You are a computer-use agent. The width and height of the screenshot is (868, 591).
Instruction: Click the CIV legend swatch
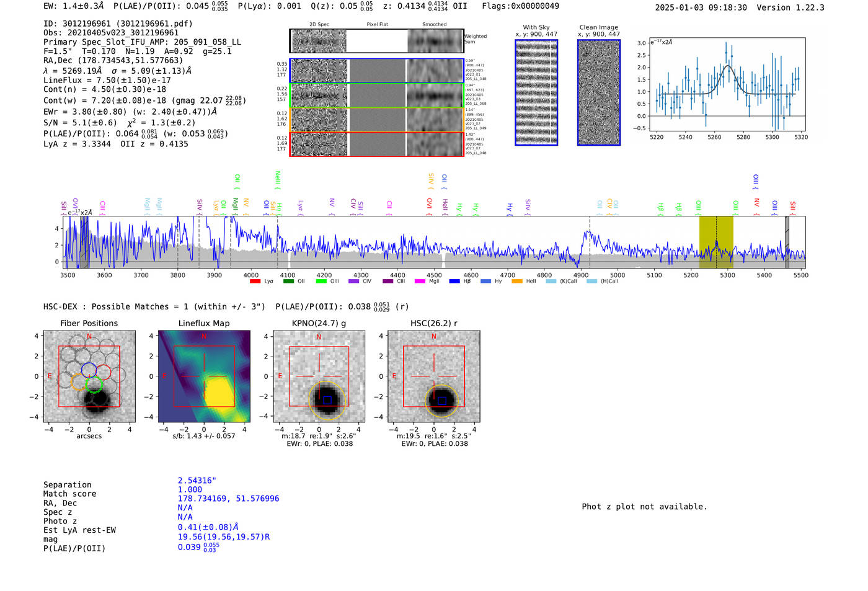[x=354, y=282]
